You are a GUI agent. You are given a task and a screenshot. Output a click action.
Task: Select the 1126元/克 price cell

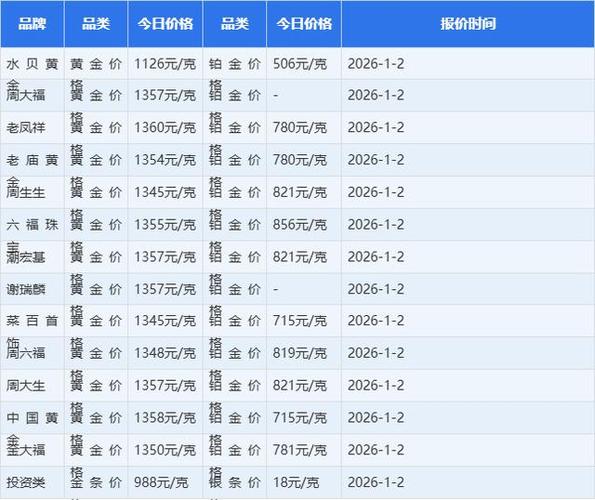165,64
